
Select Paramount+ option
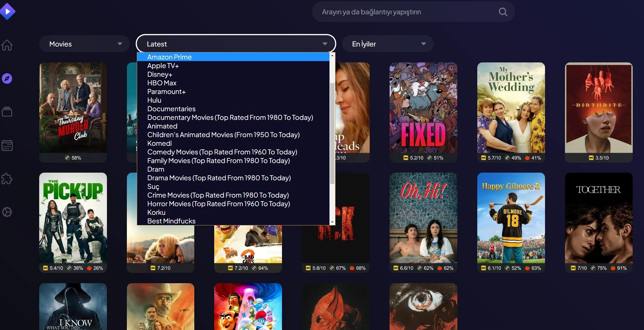(x=233, y=92)
